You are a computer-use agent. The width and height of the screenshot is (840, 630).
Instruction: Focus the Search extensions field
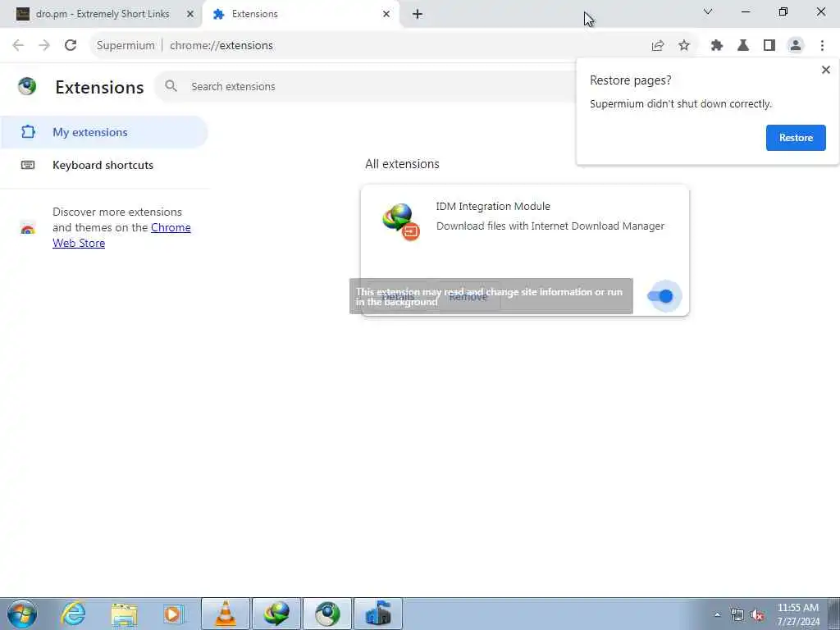click(364, 86)
